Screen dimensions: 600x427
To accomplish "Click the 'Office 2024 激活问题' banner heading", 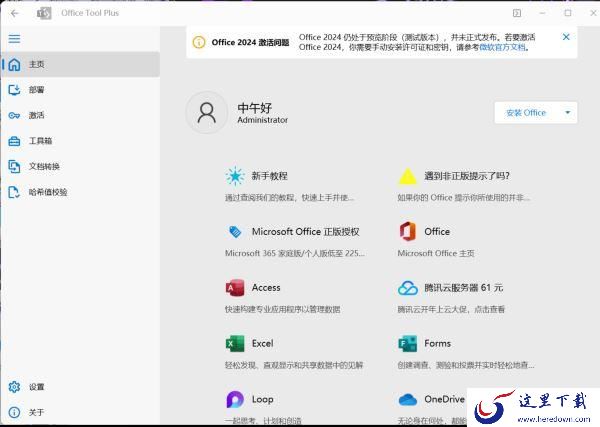I will pyautogui.click(x=250, y=42).
